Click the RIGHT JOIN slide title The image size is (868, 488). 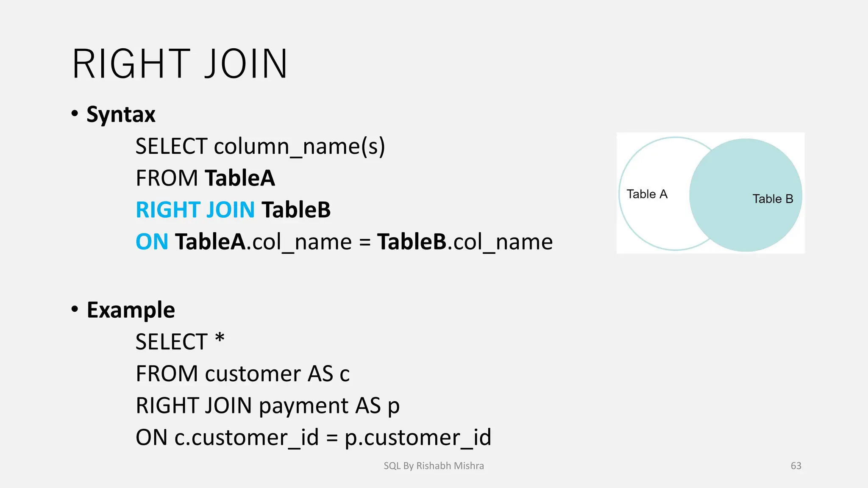(x=180, y=64)
